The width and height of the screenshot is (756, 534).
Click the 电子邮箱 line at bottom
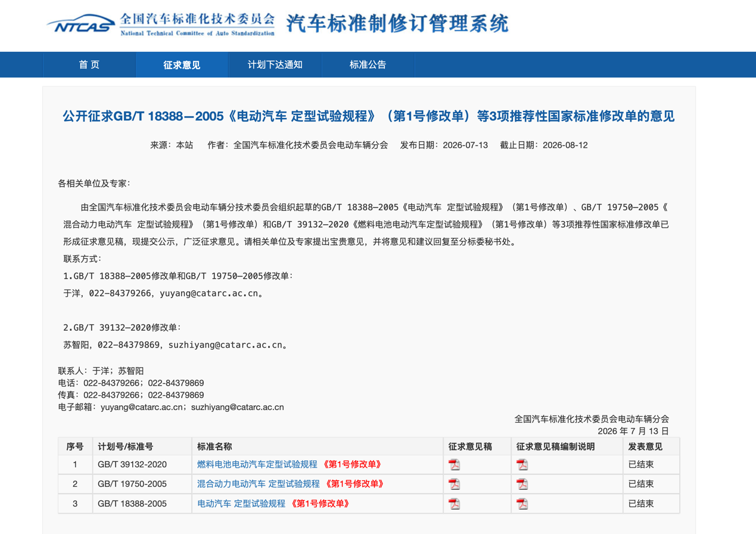click(171, 407)
